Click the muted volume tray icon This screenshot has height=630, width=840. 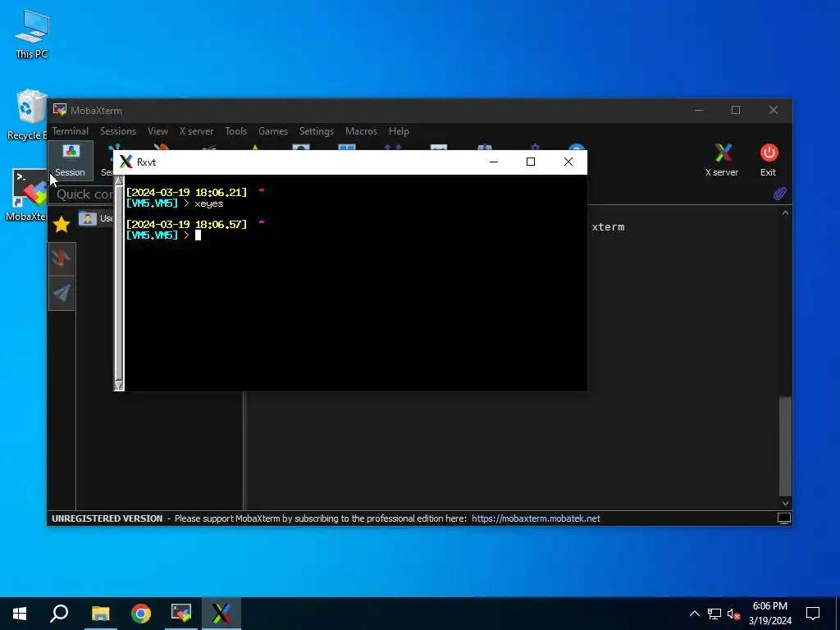coord(733,614)
